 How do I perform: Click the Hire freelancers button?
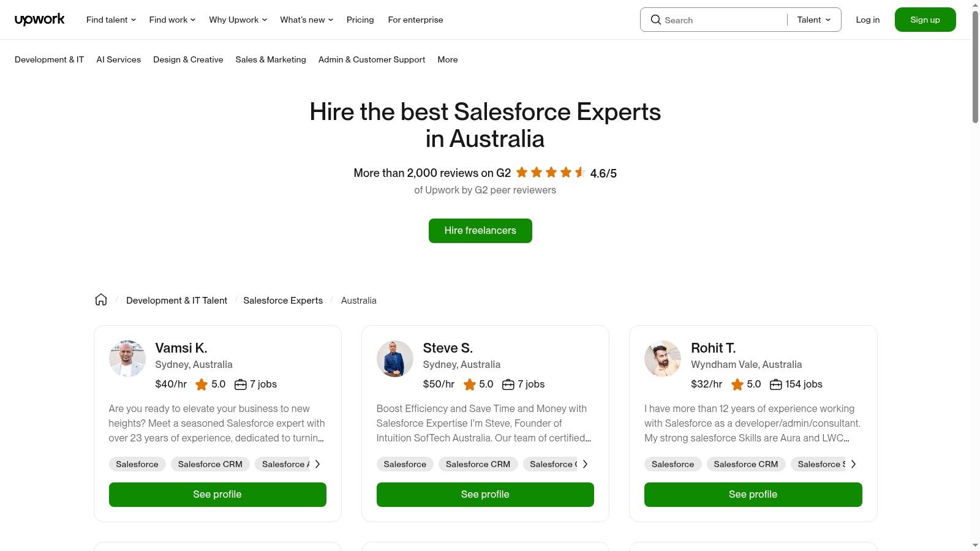point(480,230)
